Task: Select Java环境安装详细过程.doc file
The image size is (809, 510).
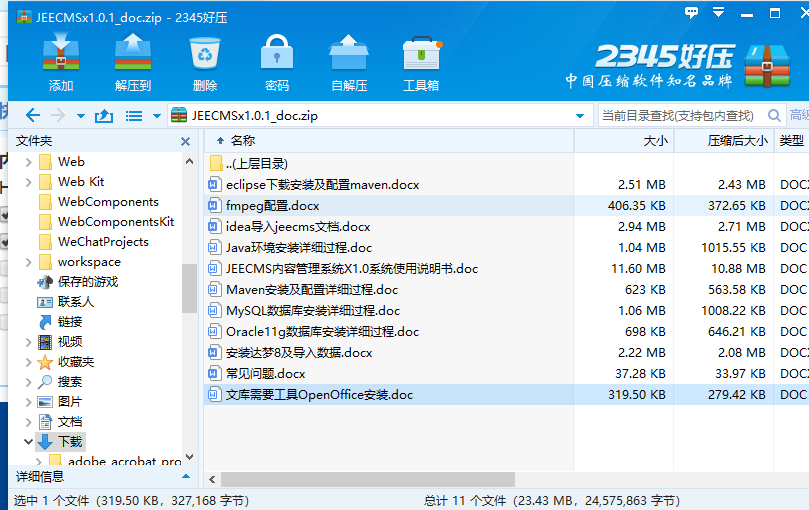Action: (x=299, y=248)
